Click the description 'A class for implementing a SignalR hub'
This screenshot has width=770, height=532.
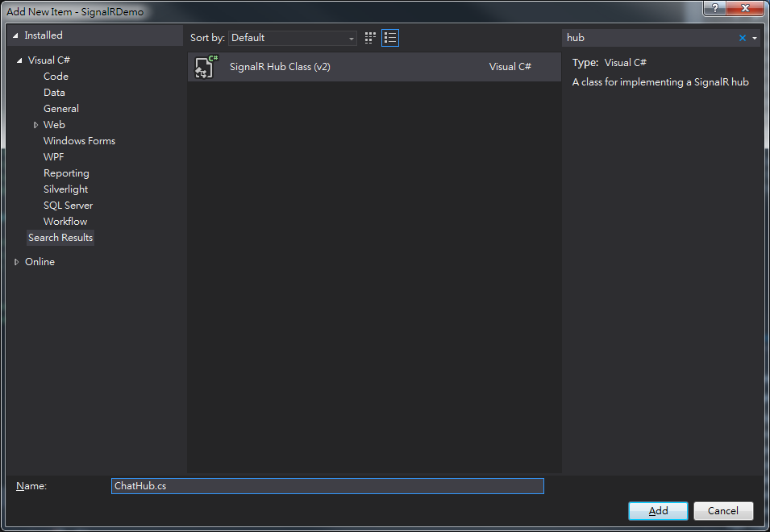(x=660, y=82)
